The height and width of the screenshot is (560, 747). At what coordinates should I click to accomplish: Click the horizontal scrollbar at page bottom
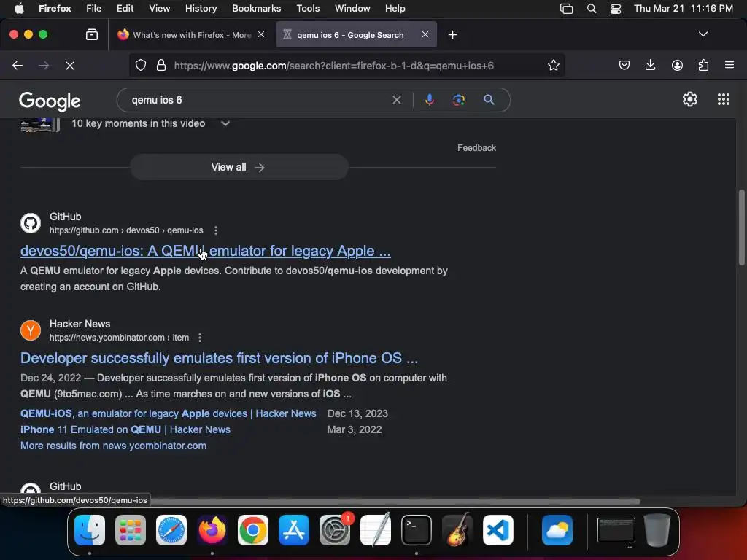[x=395, y=501]
